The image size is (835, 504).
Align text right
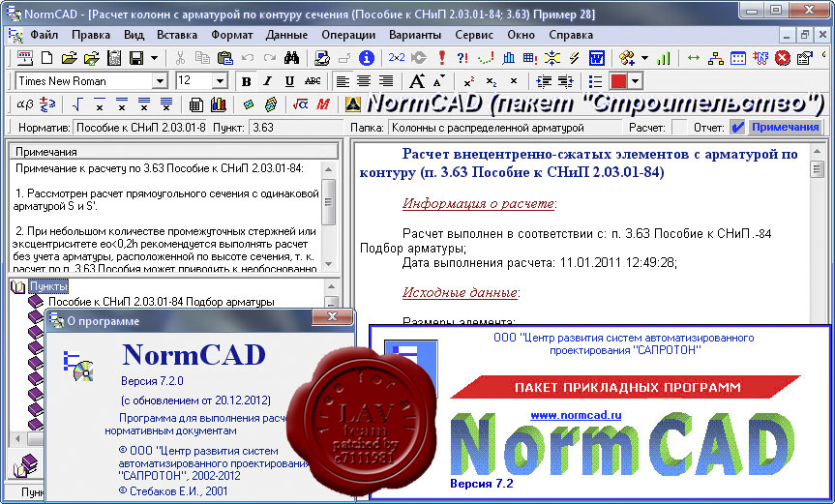pyautogui.click(x=385, y=81)
